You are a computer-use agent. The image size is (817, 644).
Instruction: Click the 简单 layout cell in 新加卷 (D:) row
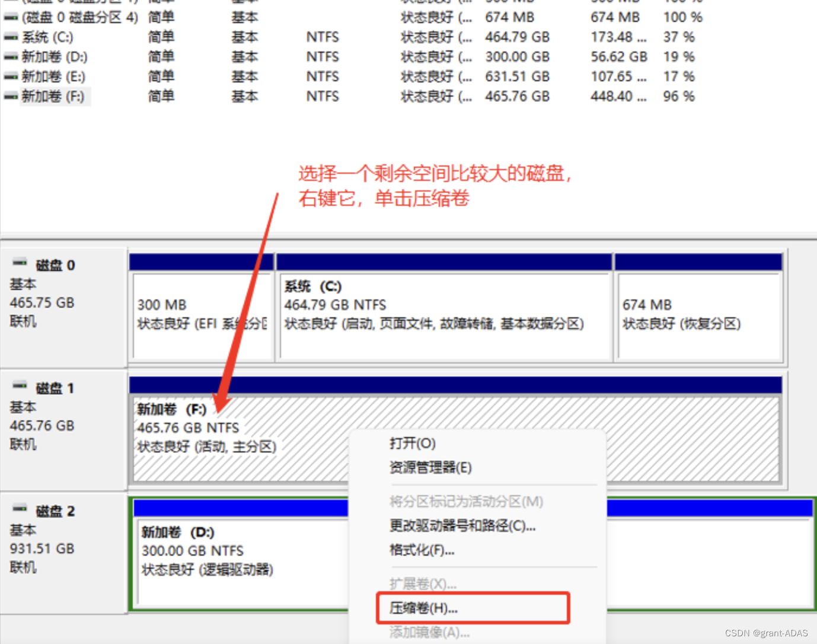(161, 57)
